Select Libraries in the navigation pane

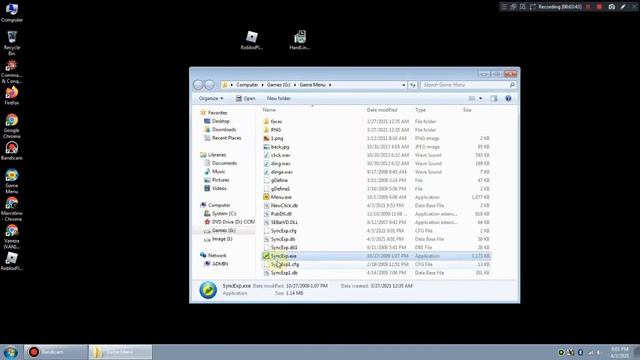tap(217, 155)
